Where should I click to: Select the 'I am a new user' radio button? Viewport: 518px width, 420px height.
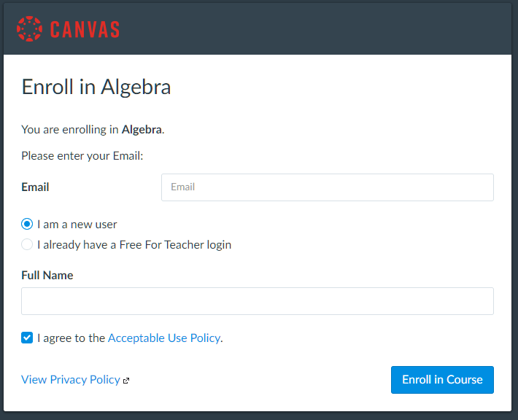coord(27,225)
